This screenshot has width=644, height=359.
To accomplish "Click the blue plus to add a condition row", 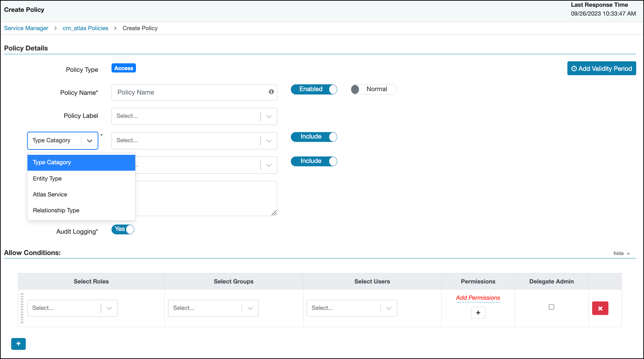I will click(x=18, y=344).
